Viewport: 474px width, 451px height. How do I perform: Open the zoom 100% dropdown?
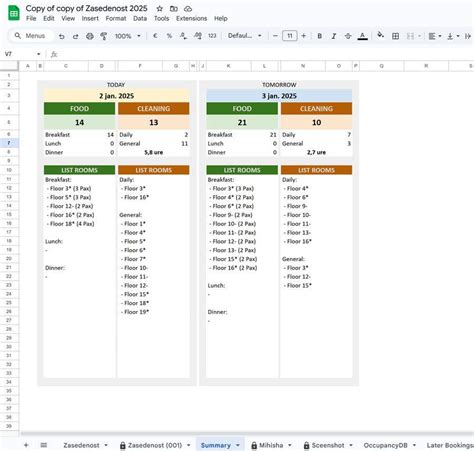(128, 36)
